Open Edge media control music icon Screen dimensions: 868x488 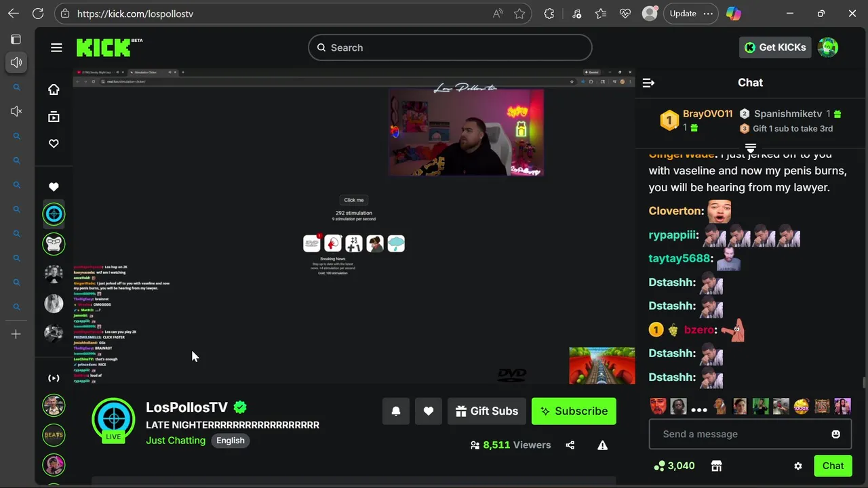576,14
